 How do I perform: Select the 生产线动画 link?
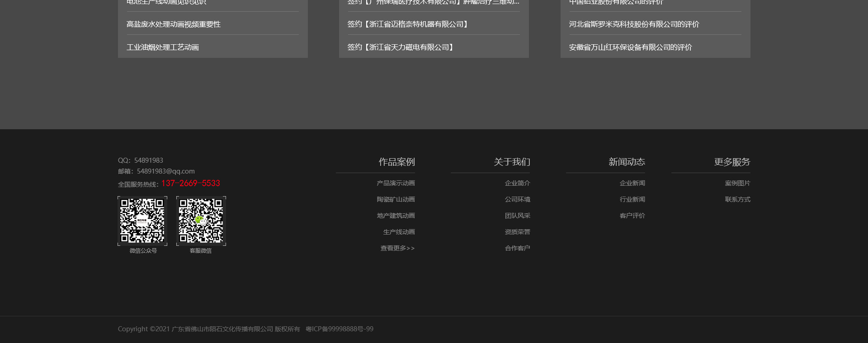coord(399,232)
